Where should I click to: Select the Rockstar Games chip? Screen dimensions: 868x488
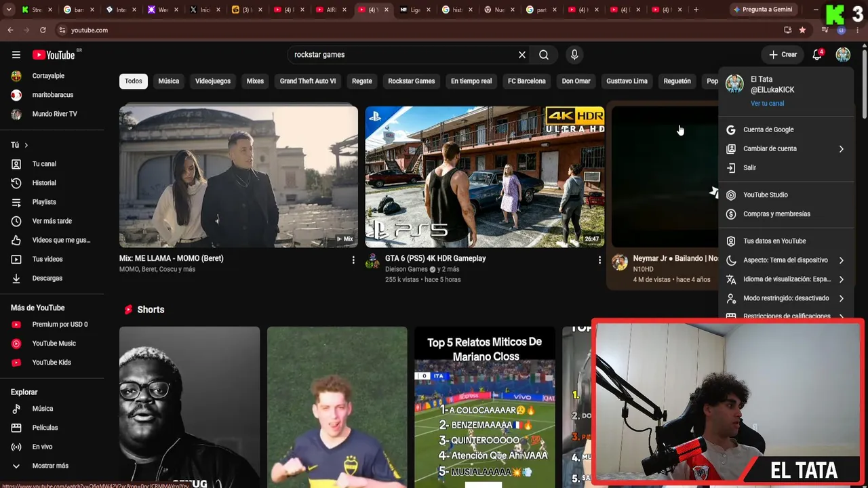[412, 81]
